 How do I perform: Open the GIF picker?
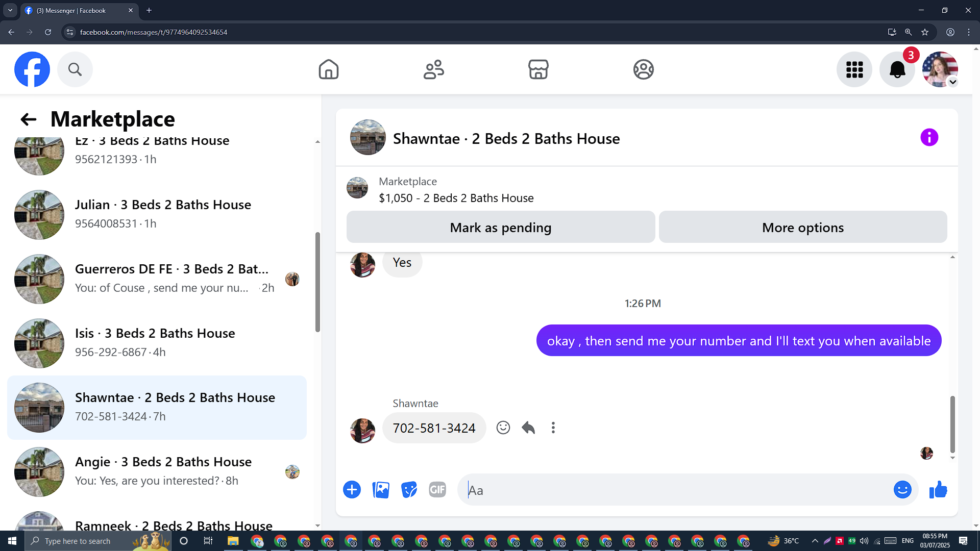(437, 490)
